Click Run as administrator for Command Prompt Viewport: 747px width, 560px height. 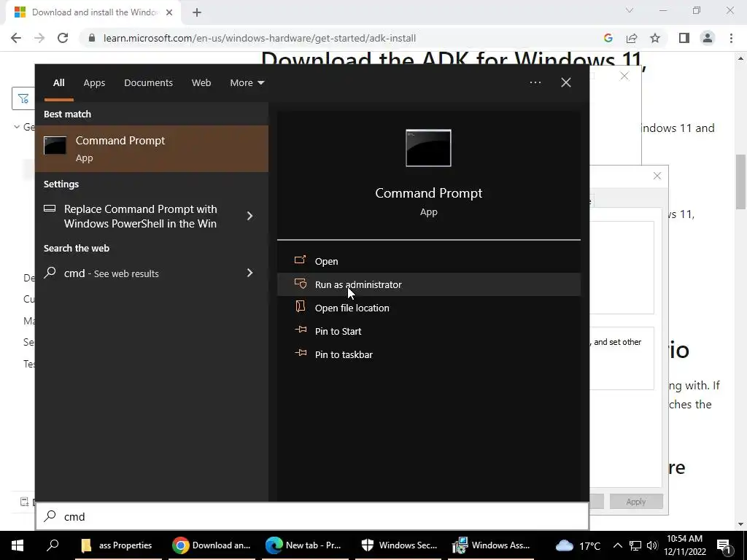(428, 284)
